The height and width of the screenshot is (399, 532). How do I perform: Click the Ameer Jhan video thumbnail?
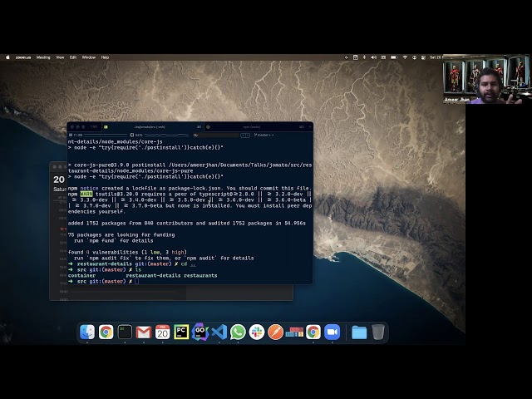487,79
